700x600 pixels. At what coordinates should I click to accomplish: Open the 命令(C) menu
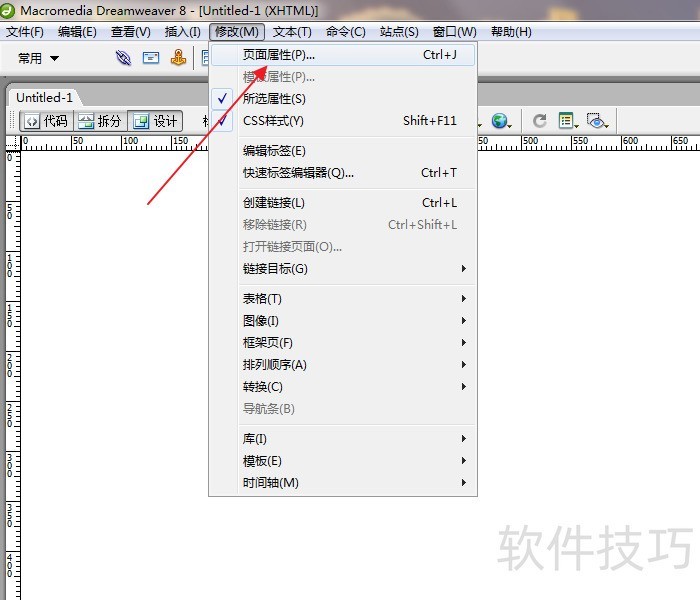(346, 32)
